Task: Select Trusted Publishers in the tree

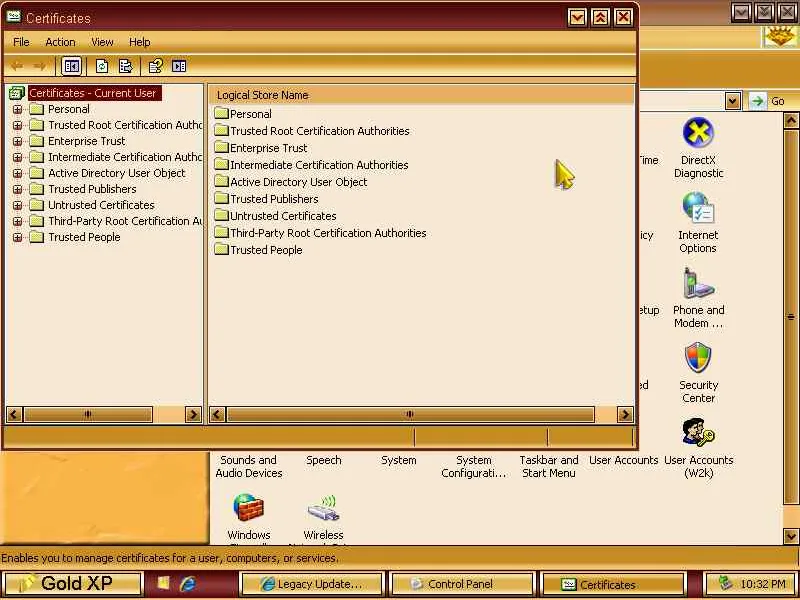Action: pos(92,189)
